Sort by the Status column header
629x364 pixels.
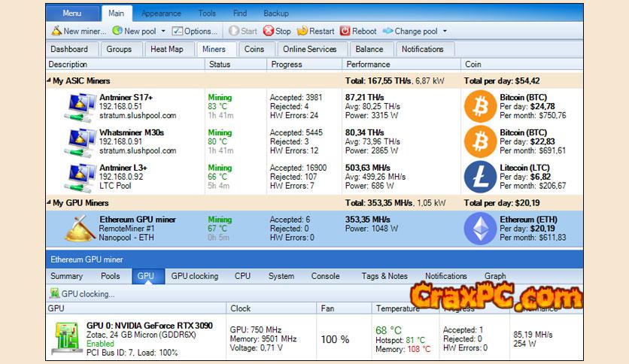tap(236, 64)
